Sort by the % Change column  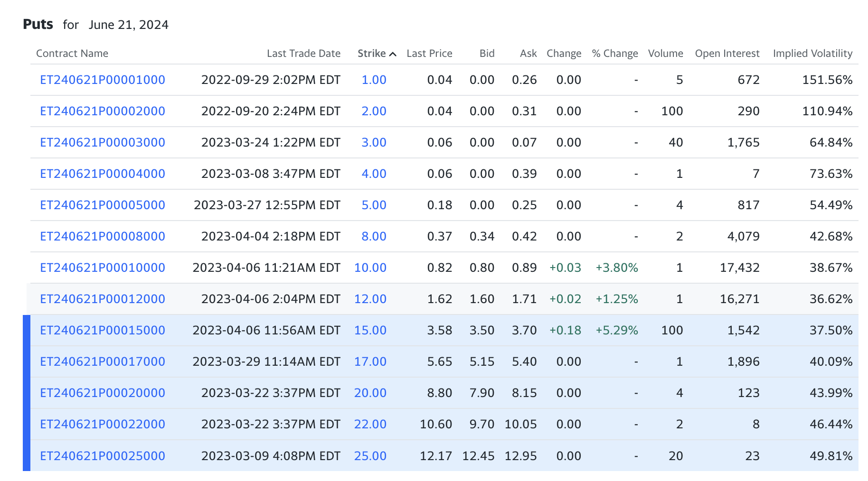tap(614, 54)
